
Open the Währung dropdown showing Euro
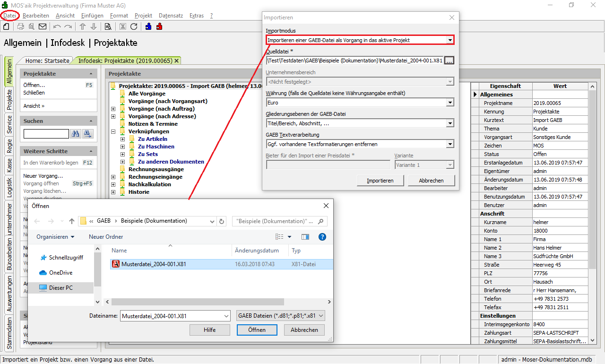(x=450, y=103)
